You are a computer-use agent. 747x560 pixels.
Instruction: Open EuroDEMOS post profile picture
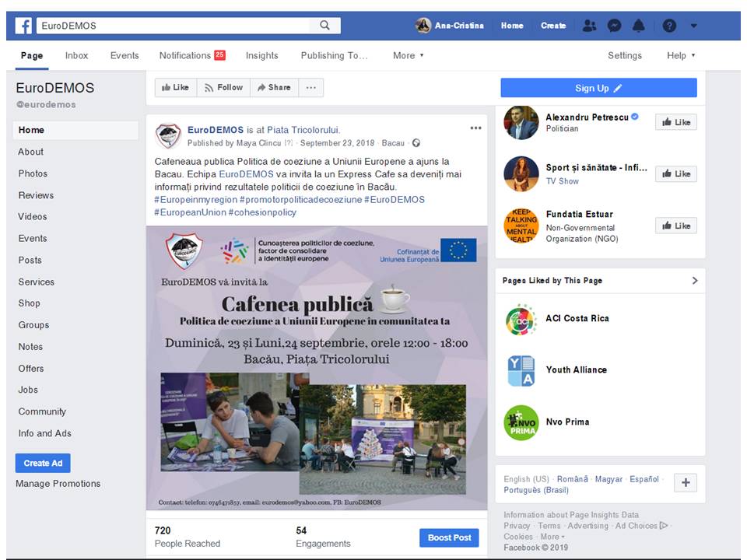pyautogui.click(x=168, y=135)
